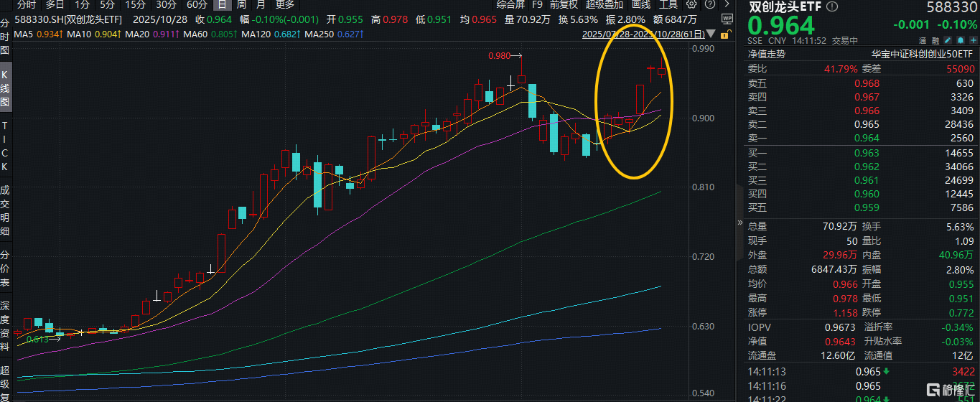
Task: Click the ETF info circle icon
Action: (x=832, y=7)
